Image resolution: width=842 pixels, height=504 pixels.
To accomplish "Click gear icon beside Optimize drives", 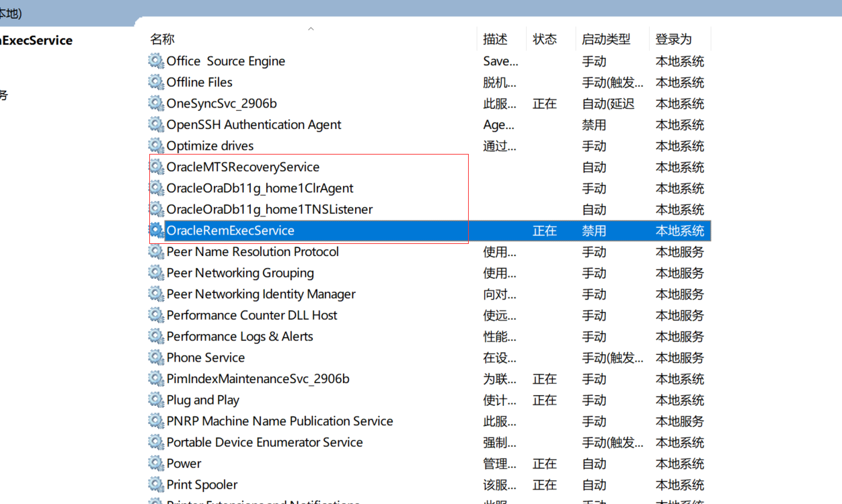I will click(156, 146).
